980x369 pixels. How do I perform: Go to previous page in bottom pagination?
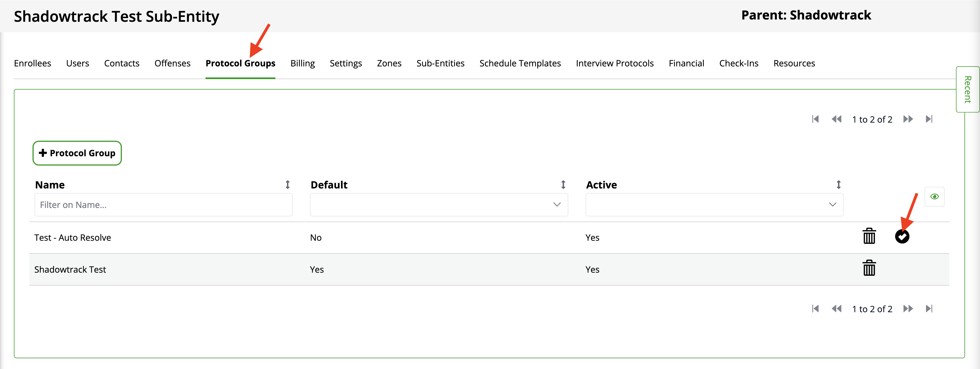pos(836,309)
